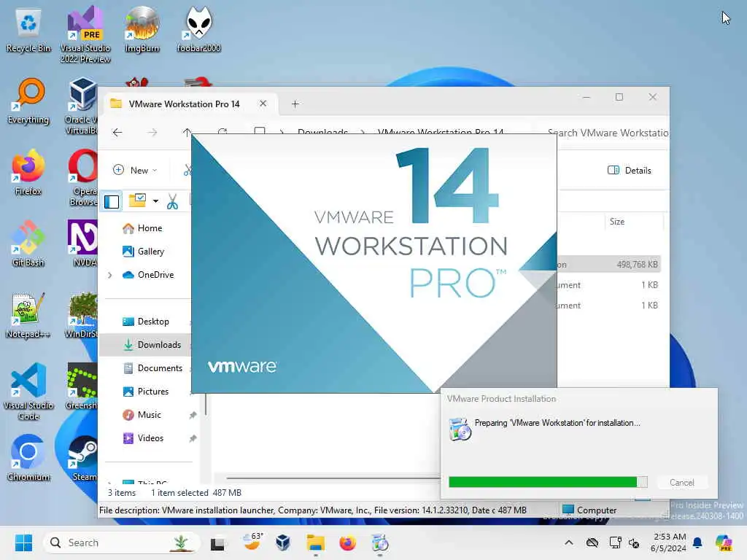Open the Chromium desktop shortcut

coord(28,458)
